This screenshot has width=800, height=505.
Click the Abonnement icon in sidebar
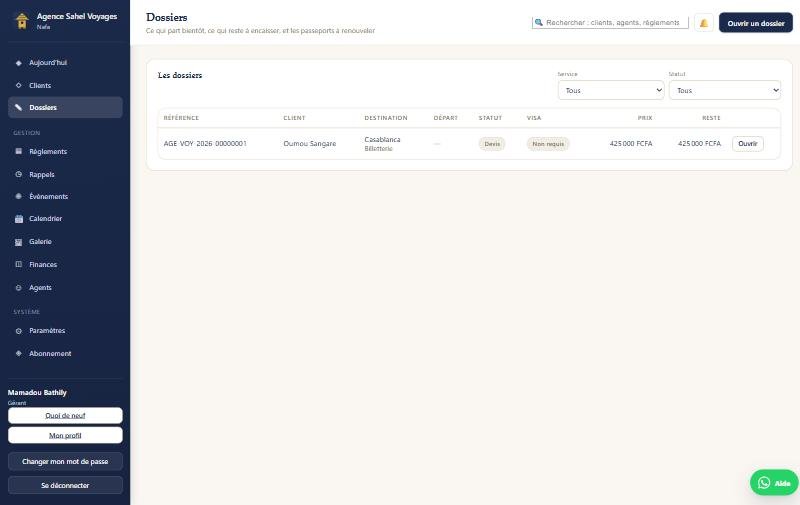pyautogui.click(x=19, y=353)
